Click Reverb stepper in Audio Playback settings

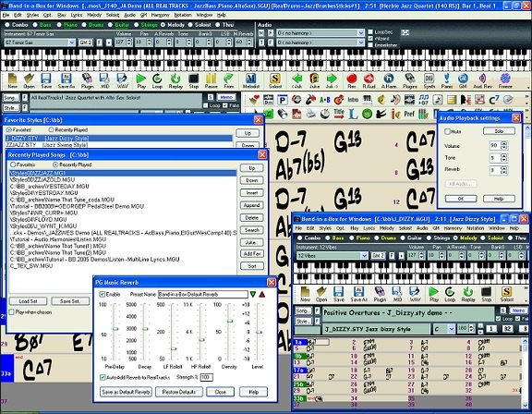[x=504, y=170]
